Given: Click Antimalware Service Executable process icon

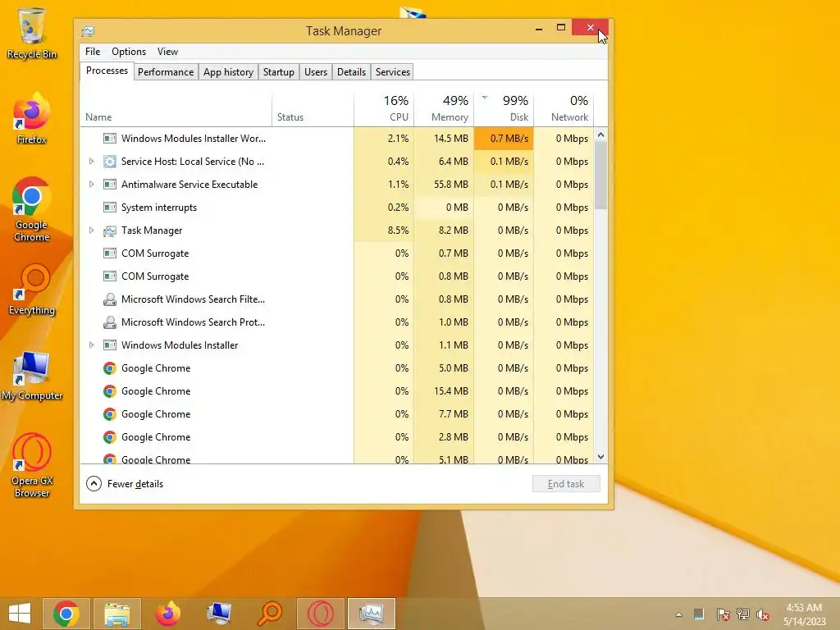Looking at the screenshot, I should tap(110, 185).
